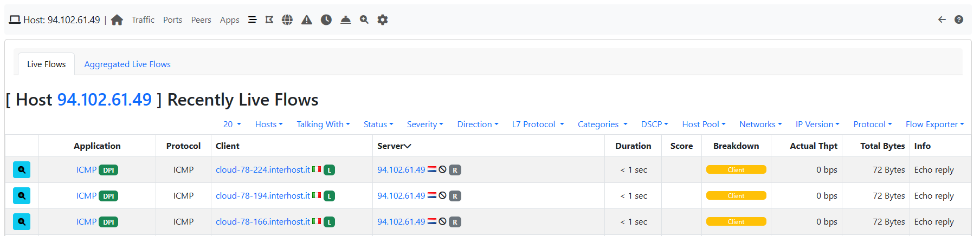Open client link cloud-78-224.interhost.it
This screenshot has width=980, height=236.
(x=263, y=169)
